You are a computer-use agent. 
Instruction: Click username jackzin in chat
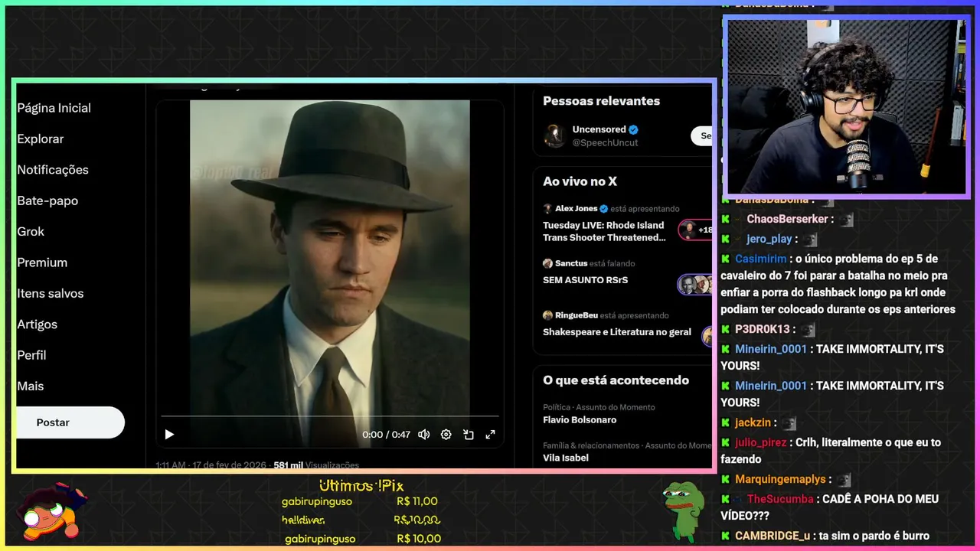(753, 423)
